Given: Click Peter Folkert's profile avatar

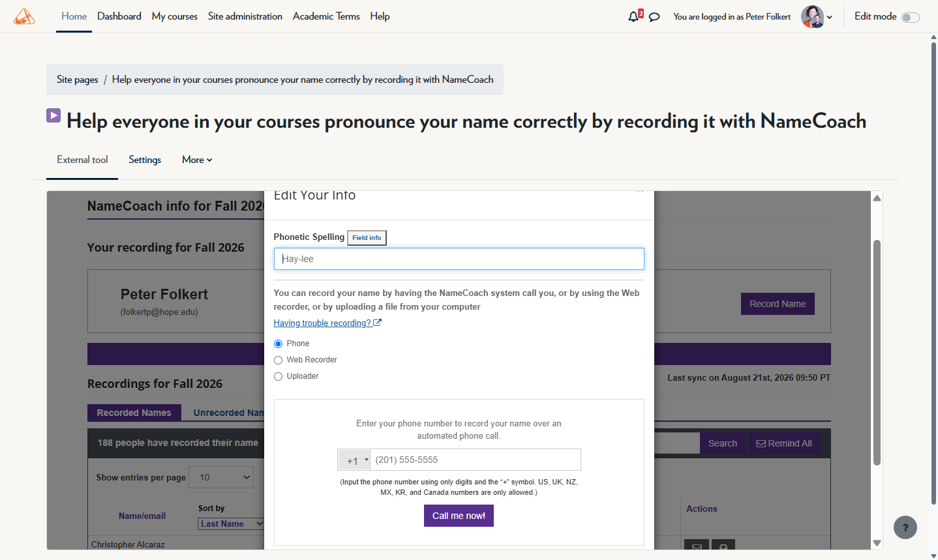Looking at the screenshot, I should coord(812,16).
